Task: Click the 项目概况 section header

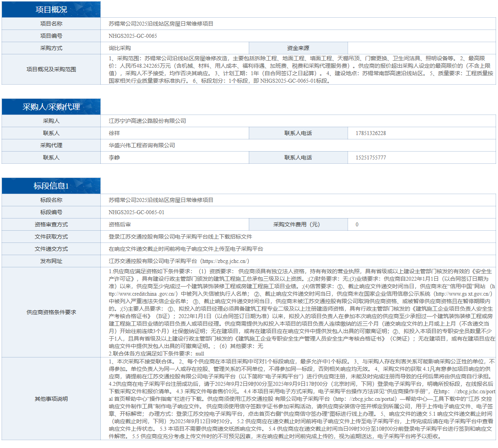Action: click(x=51, y=9)
